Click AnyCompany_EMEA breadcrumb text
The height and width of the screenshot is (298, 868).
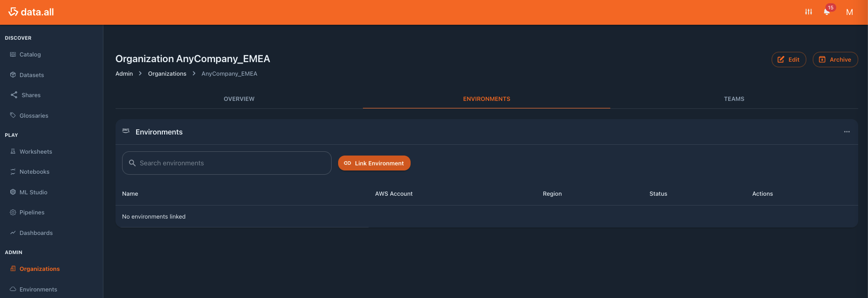[x=229, y=74]
